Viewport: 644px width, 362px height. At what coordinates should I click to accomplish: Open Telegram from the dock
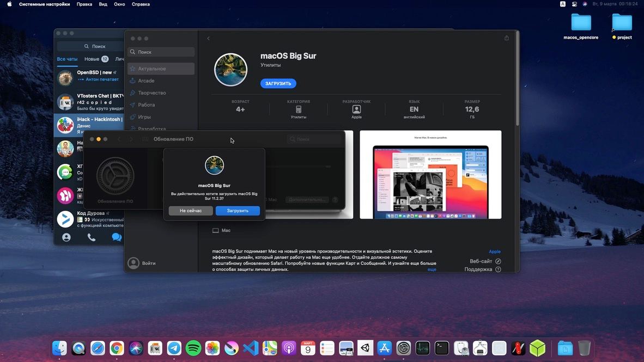point(174,348)
